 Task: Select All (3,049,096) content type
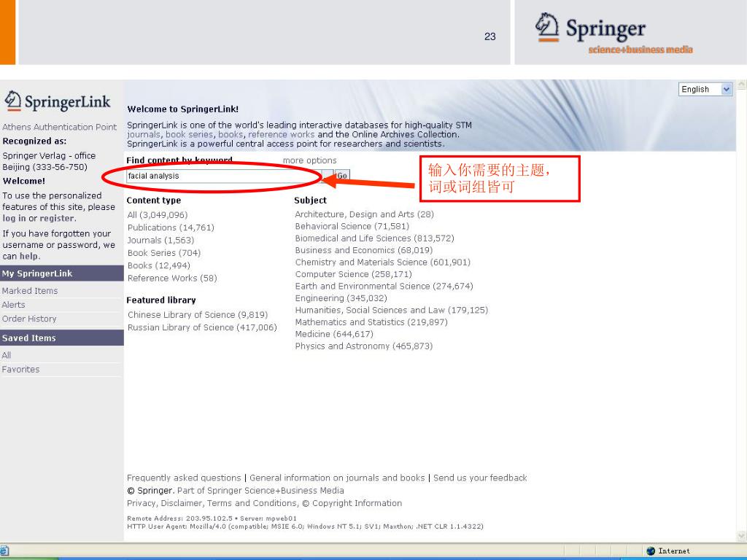tap(158, 215)
